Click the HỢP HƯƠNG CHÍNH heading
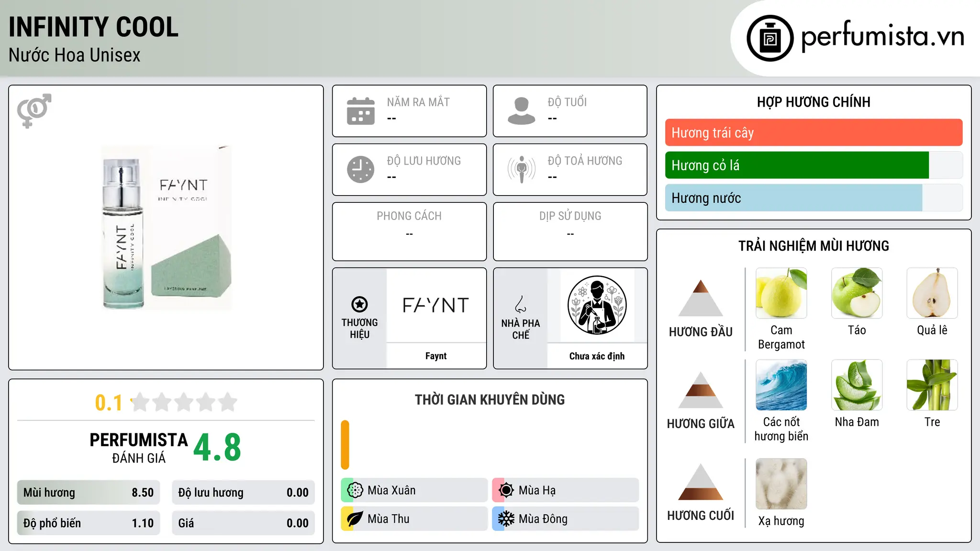 point(813,102)
